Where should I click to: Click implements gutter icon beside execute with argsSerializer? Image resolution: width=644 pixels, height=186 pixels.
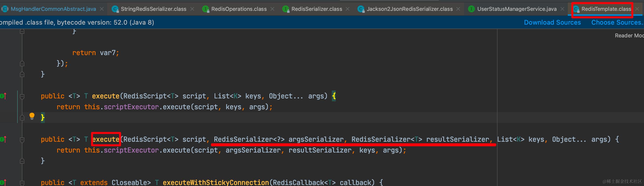pyautogui.click(x=3, y=139)
